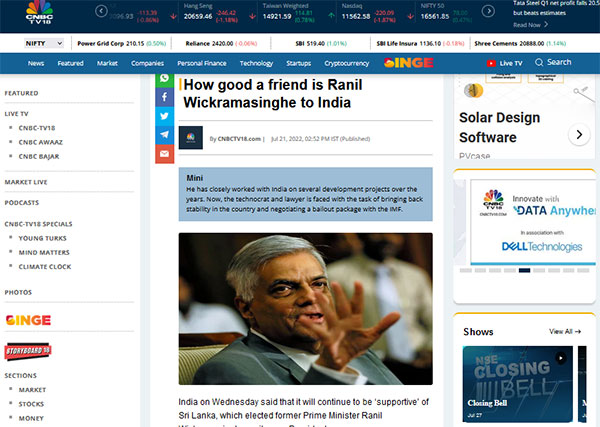Share article on Facebook
Viewport: 600px width, 427px height.
(165, 97)
